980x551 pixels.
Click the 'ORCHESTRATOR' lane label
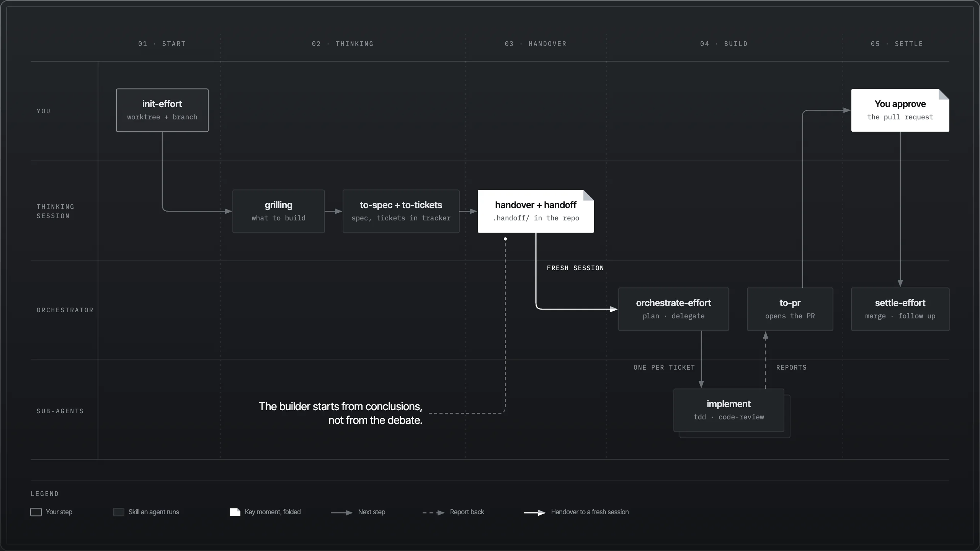pyautogui.click(x=65, y=310)
